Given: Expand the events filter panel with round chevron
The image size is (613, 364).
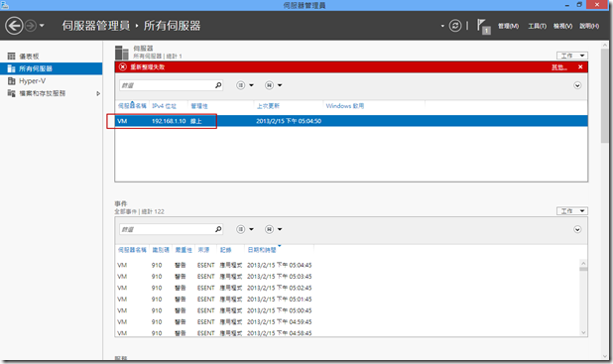Looking at the screenshot, I should click(x=577, y=229).
